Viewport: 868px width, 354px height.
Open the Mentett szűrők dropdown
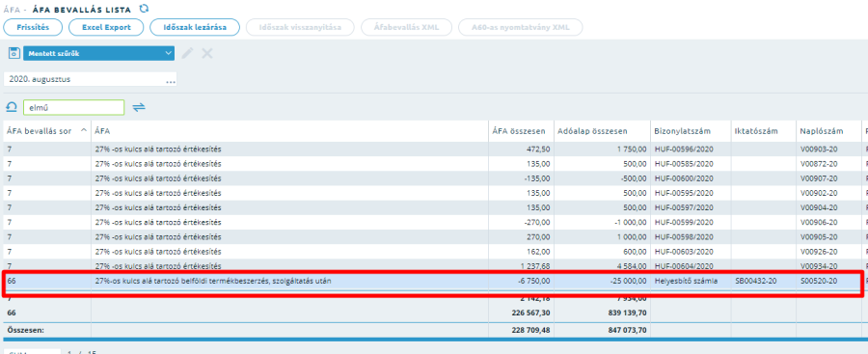(99, 53)
